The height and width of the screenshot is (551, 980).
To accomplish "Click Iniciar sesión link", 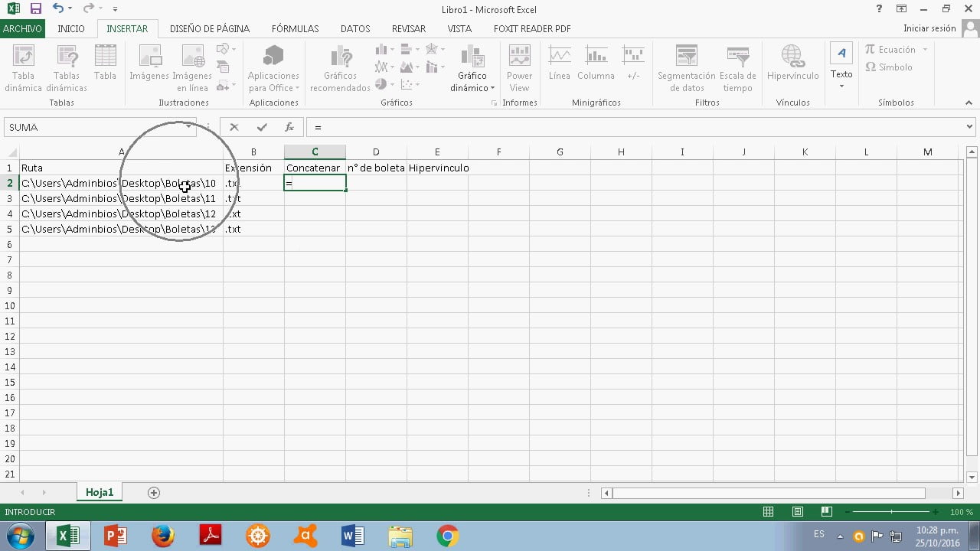I will coord(929,28).
